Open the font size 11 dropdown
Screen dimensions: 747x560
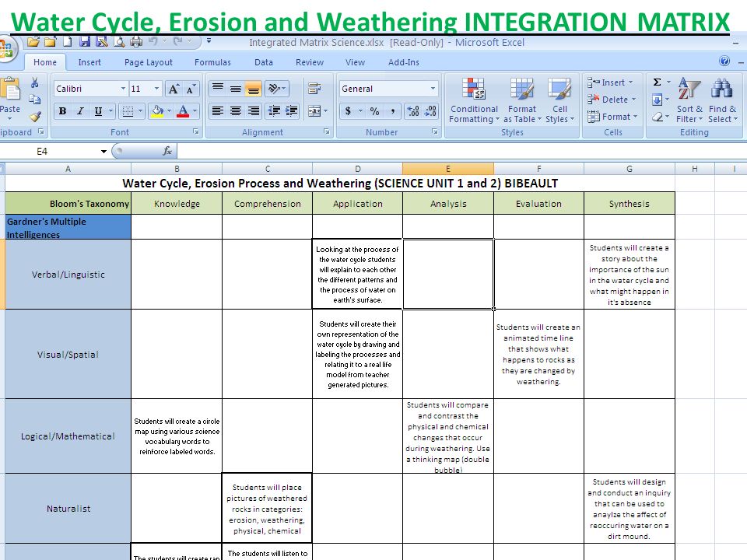[156, 89]
